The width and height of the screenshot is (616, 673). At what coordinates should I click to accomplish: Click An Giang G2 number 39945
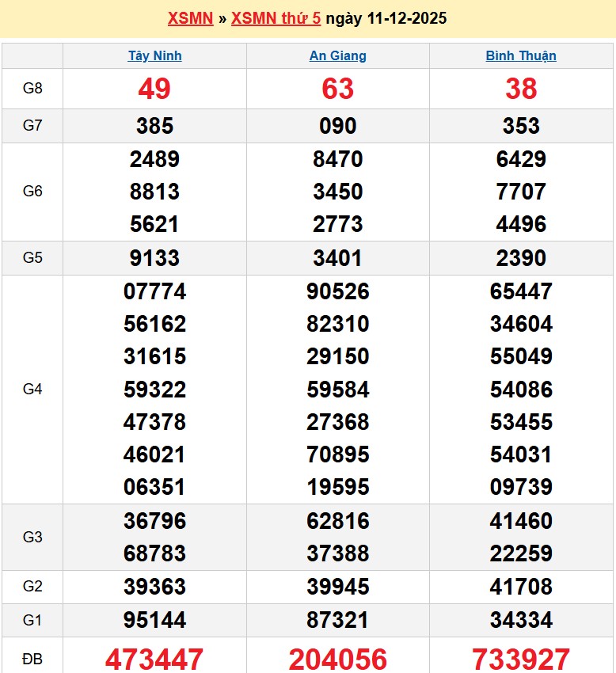click(337, 587)
